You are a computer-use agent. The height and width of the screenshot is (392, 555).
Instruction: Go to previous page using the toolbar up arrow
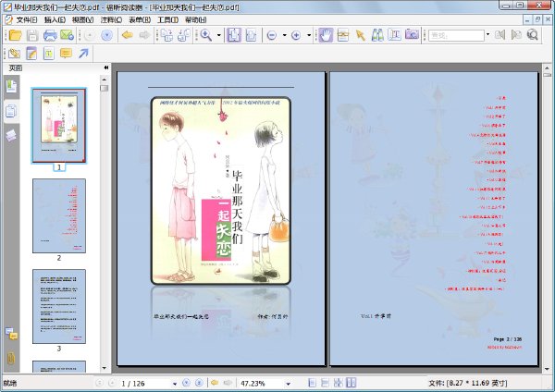pyautogui.click(x=90, y=35)
